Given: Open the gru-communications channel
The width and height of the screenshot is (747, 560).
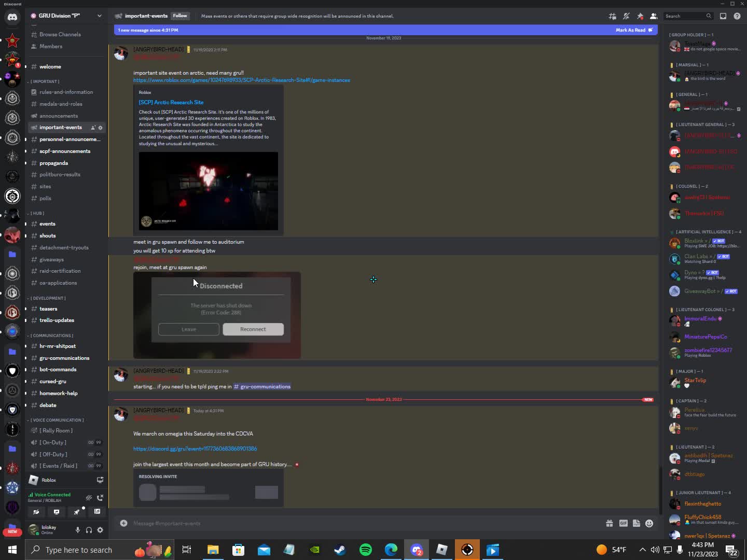Looking at the screenshot, I should pos(64,358).
